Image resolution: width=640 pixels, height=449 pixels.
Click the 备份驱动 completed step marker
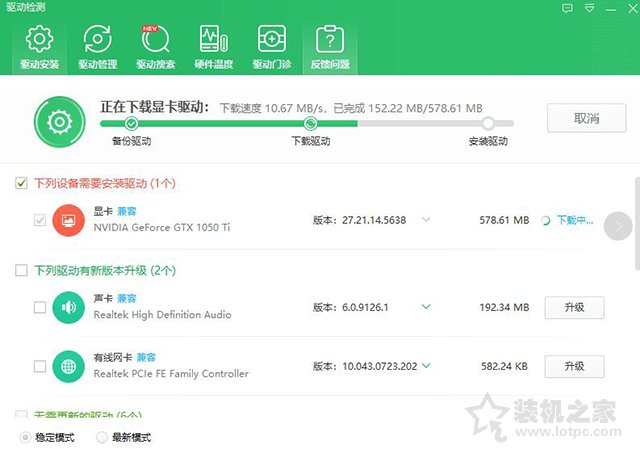click(x=131, y=123)
